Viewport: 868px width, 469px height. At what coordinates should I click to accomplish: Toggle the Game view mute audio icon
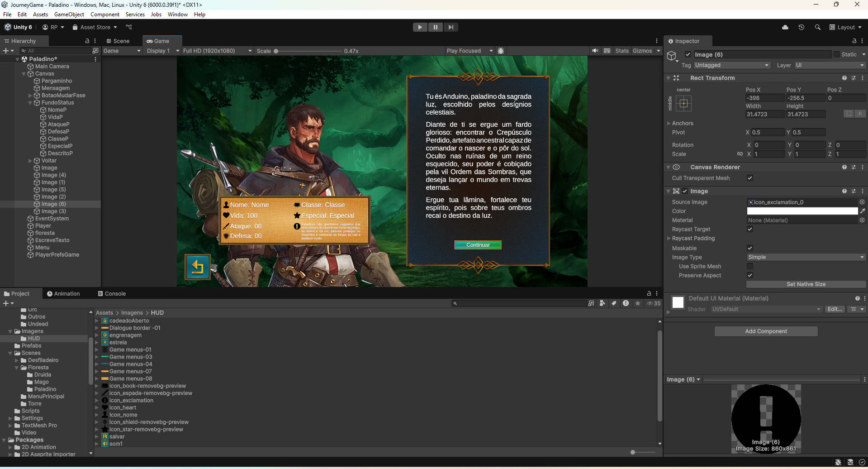[x=595, y=51]
